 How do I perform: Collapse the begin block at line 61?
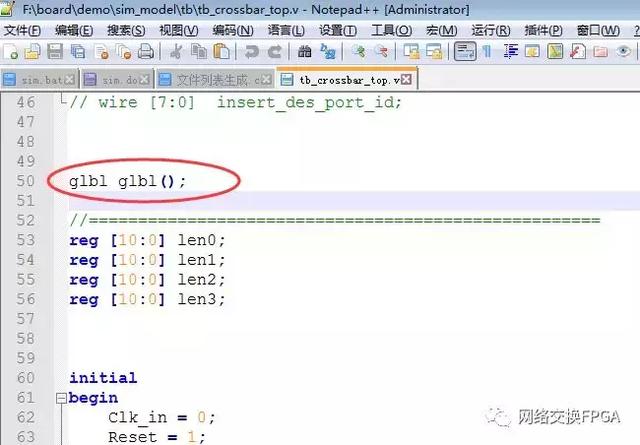pyautogui.click(x=61, y=398)
